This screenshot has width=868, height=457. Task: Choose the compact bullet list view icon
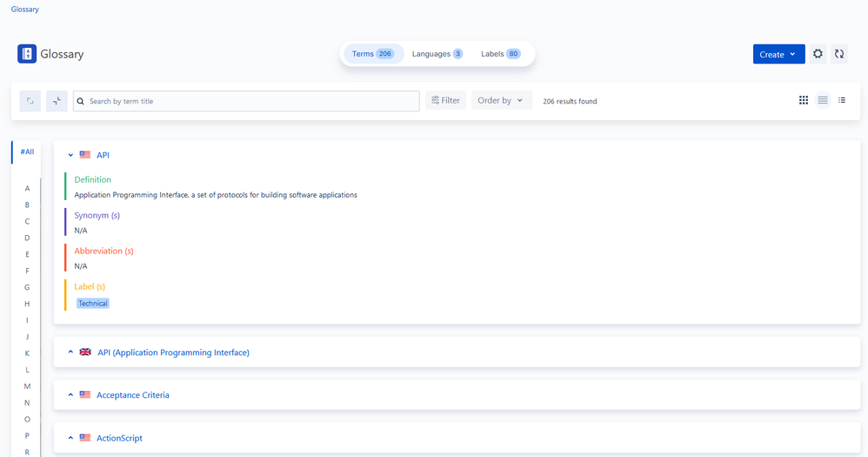point(842,100)
